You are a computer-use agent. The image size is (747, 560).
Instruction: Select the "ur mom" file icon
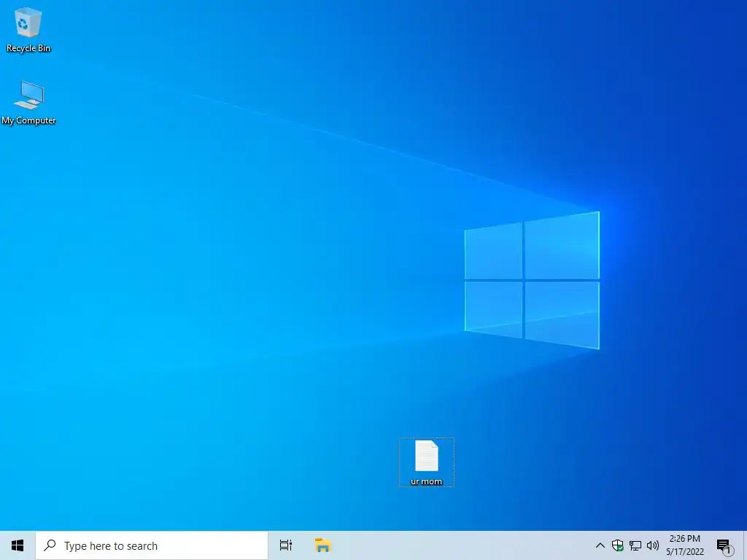(426, 462)
